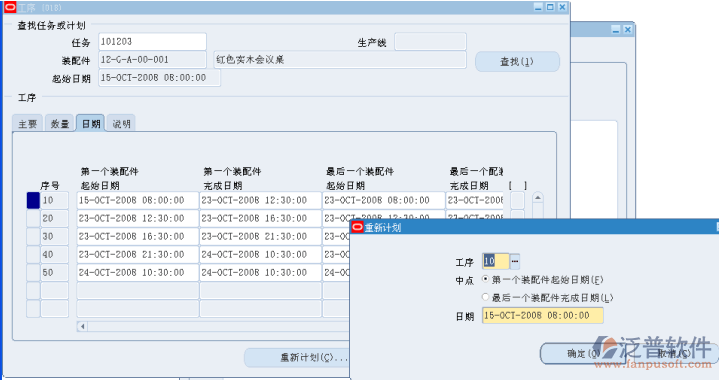
Task: Click the Oracle icon in 工序 window title
Action: (10, 7)
